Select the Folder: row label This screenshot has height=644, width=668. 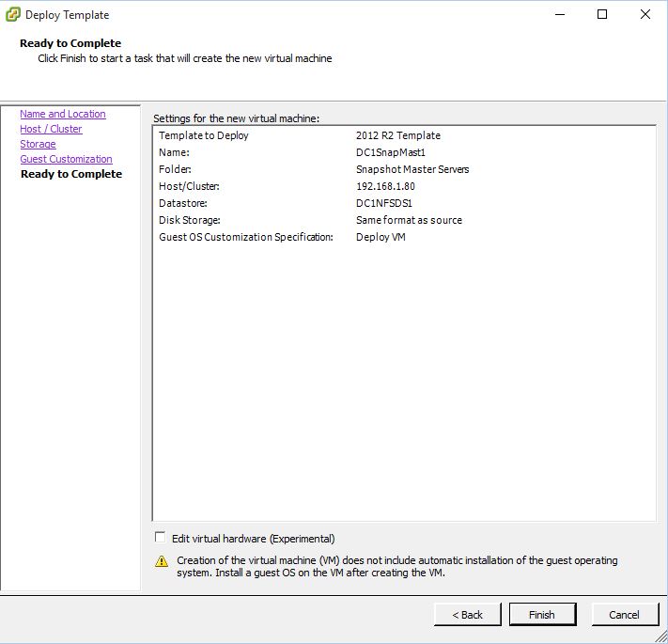point(175,169)
